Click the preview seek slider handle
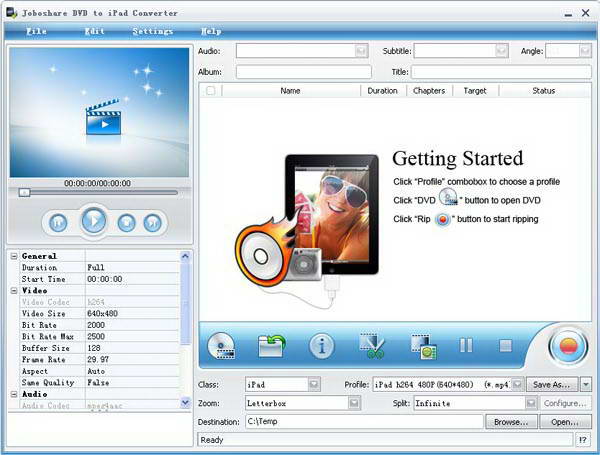The width and height of the screenshot is (600, 455). coord(24,192)
